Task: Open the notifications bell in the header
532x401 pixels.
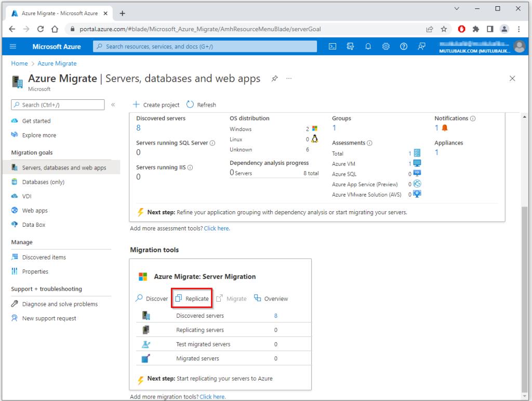Action: (x=368, y=46)
